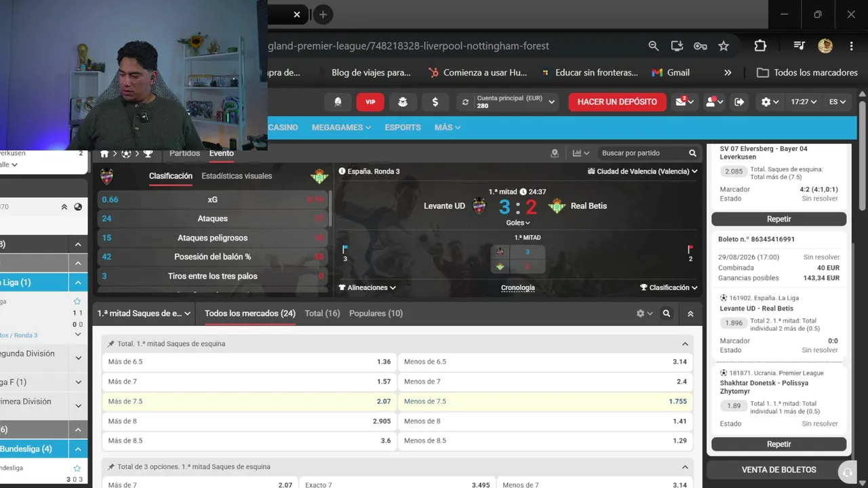Click the 'VENTA DE BOLETOS' button
Image resolution: width=868 pixels, height=488 pixels.
(x=778, y=470)
